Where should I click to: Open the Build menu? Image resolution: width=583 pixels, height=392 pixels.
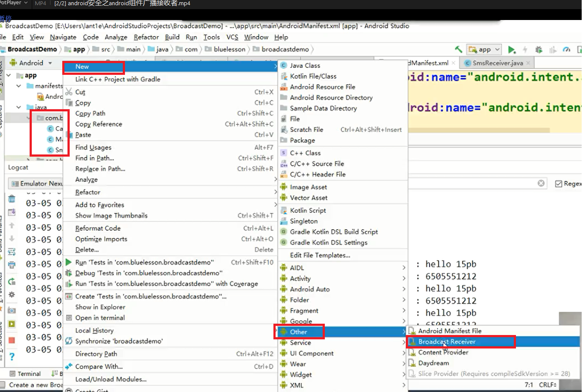[x=172, y=37]
